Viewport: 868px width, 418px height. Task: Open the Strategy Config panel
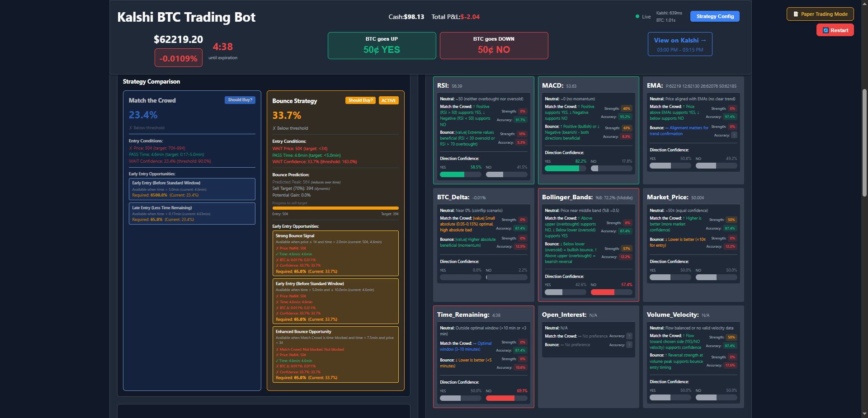[x=715, y=16]
